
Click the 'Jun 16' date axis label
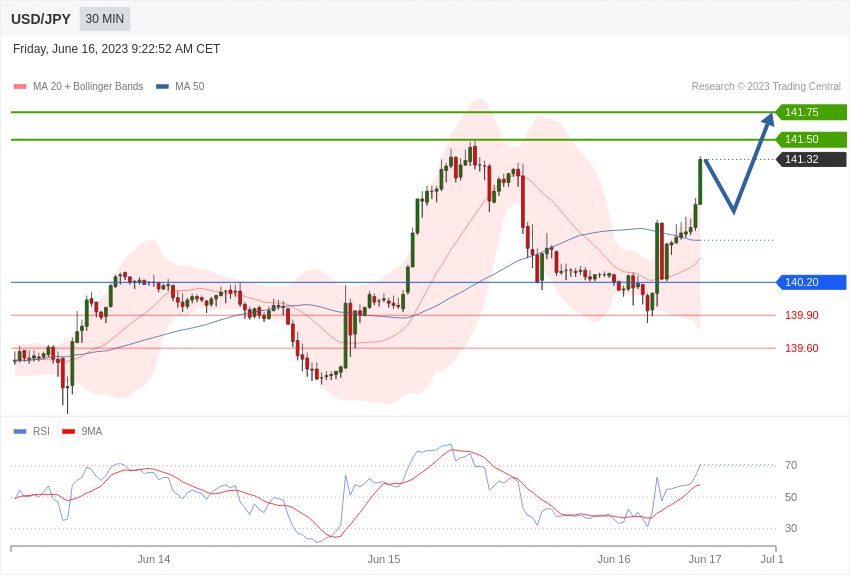(614, 559)
